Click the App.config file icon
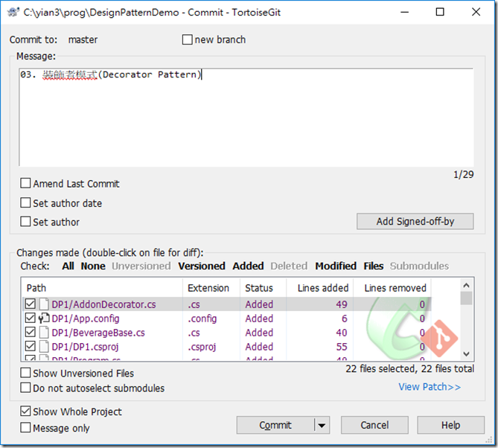Image resolution: width=498 pixels, height=448 pixels. pos(44,319)
